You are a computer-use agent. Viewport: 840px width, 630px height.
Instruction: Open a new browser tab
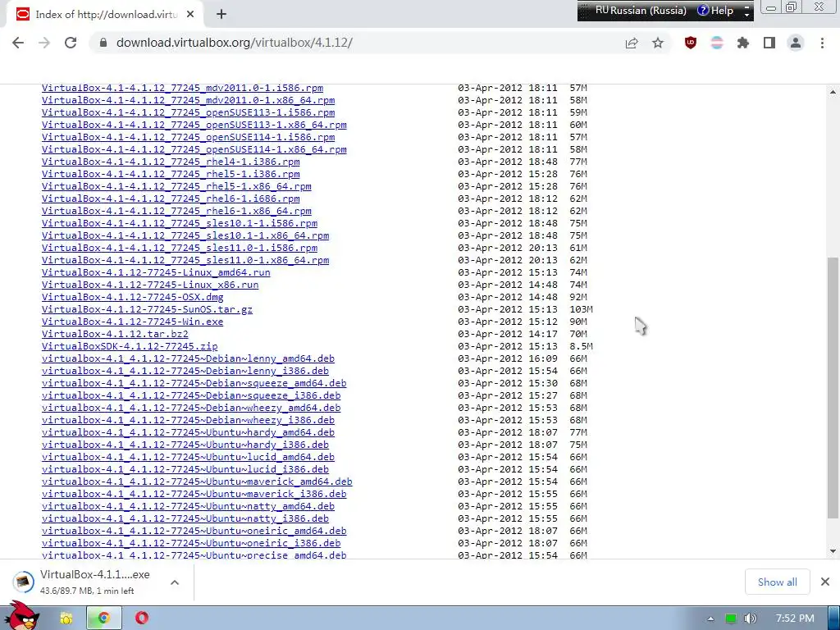point(221,15)
